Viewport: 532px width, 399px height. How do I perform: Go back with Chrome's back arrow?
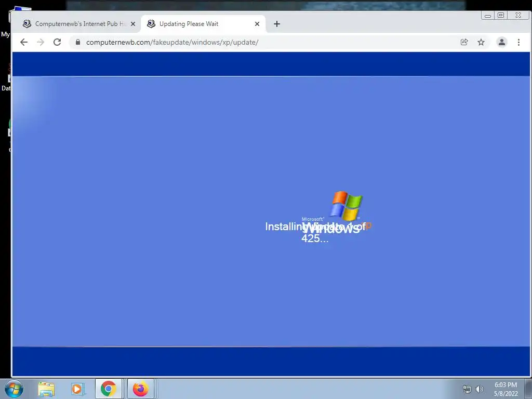pos(24,42)
